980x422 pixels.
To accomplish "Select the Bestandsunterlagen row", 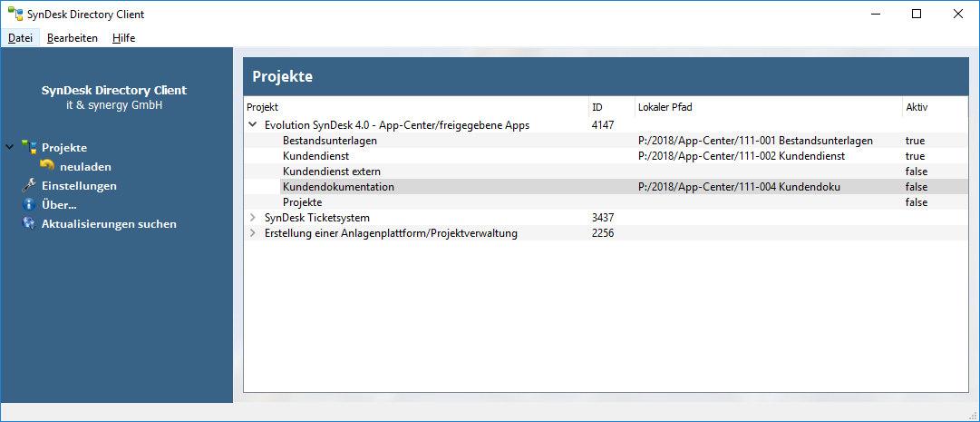I will tap(605, 141).
